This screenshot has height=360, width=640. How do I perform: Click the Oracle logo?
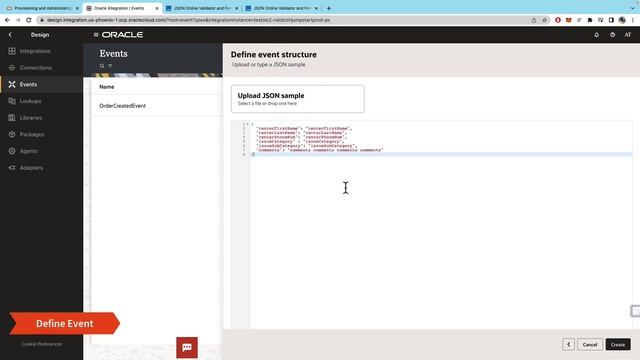point(122,35)
